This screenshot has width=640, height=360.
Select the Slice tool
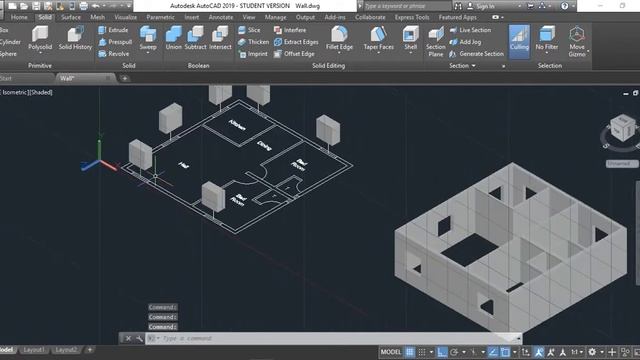coord(249,30)
